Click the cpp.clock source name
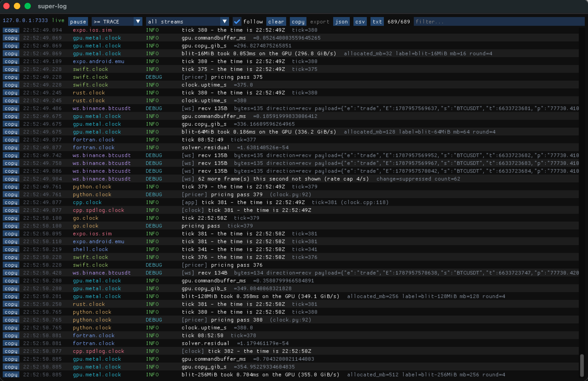The height and width of the screenshot is (381, 588). (x=87, y=202)
